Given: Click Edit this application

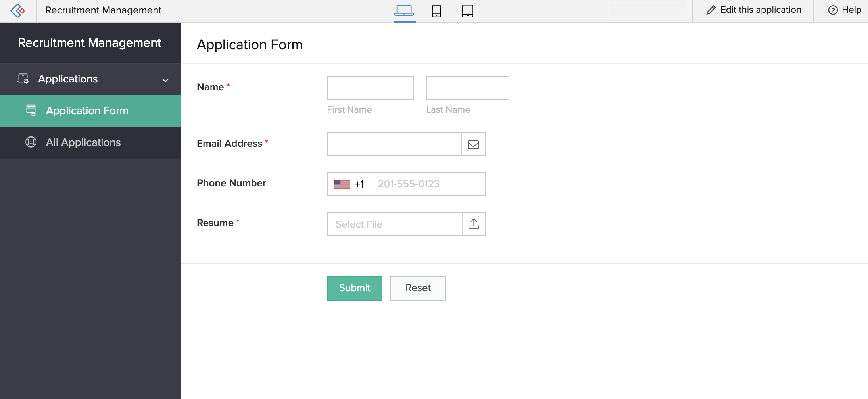Looking at the screenshot, I should point(754,10).
